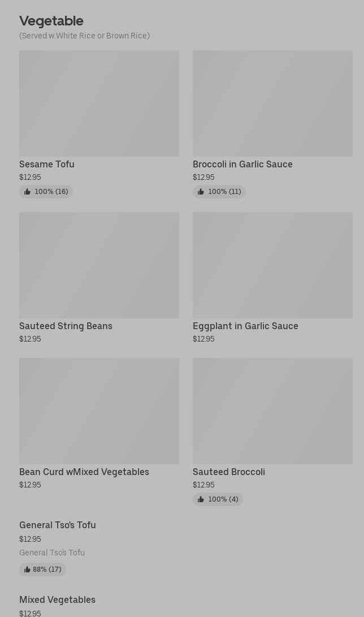Open Bean Curd wMixed Vegetables image
Image resolution: width=364 pixels, height=617 pixels.
(x=99, y=411)
